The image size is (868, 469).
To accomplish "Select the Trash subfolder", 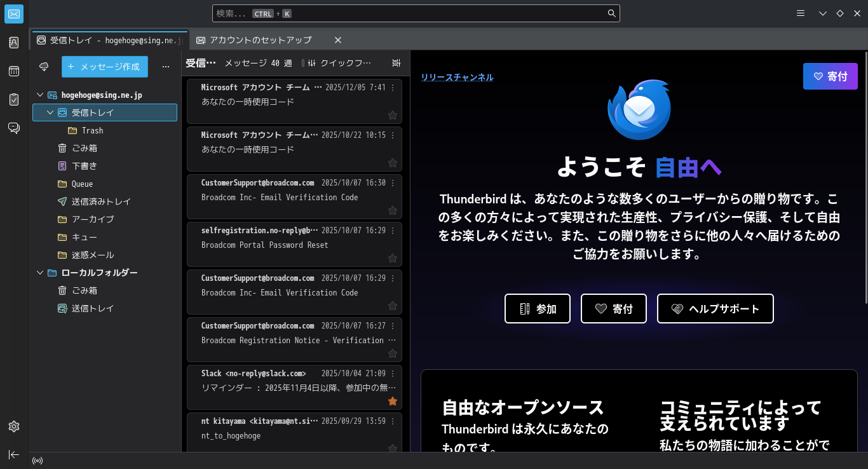I will click(x=105, y=130).
